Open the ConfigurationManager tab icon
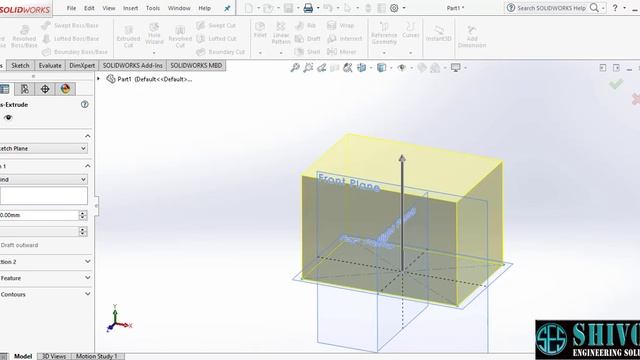640x360 pixels. click(24, 89)
